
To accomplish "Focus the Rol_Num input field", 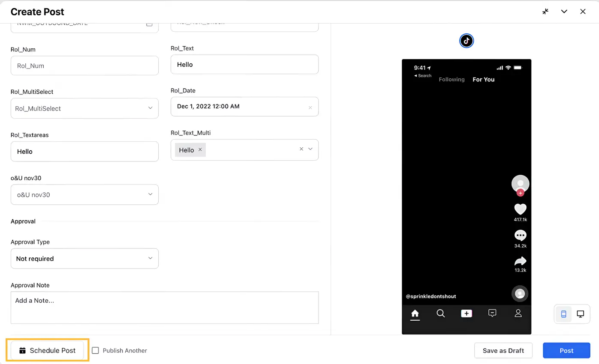I will 84,66.
